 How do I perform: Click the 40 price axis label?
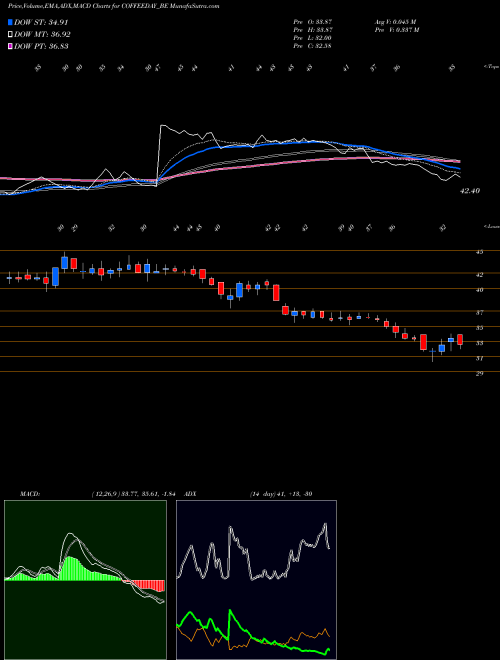[479, 290]
